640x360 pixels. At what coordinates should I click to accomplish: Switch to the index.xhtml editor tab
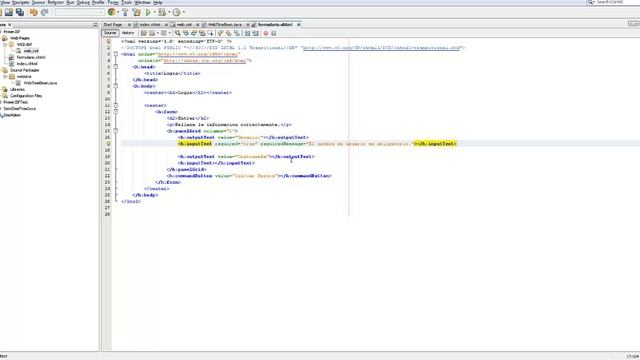(x=150, y=24)
